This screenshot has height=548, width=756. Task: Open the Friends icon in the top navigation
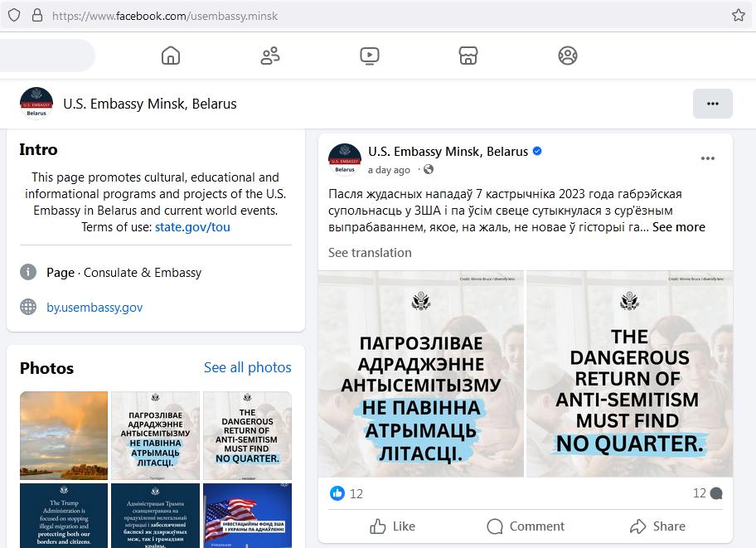[270, 56]
